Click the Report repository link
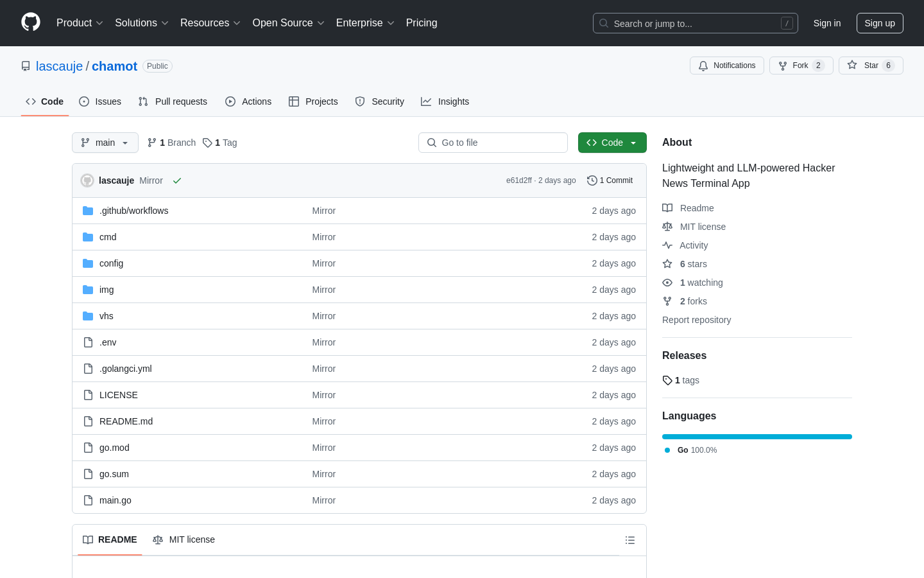924x578 pixels. [696, 320]
